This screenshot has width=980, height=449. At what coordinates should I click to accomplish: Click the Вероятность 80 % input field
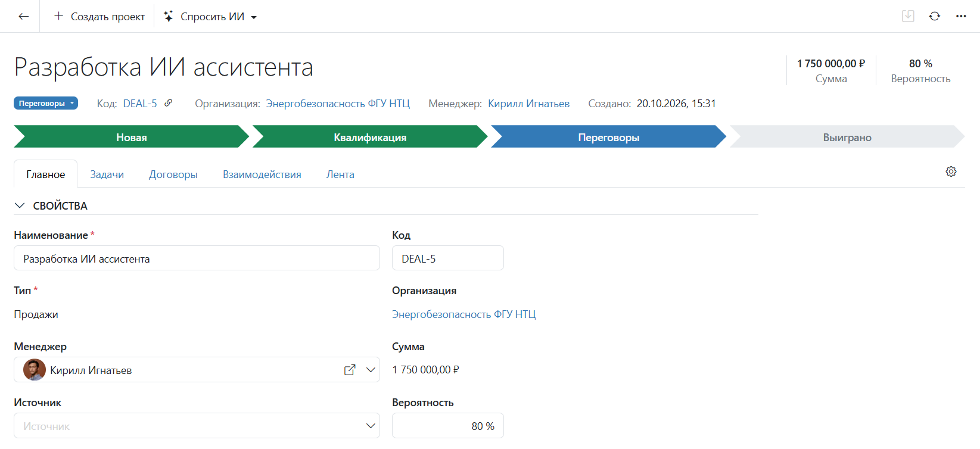click(448, 426)
